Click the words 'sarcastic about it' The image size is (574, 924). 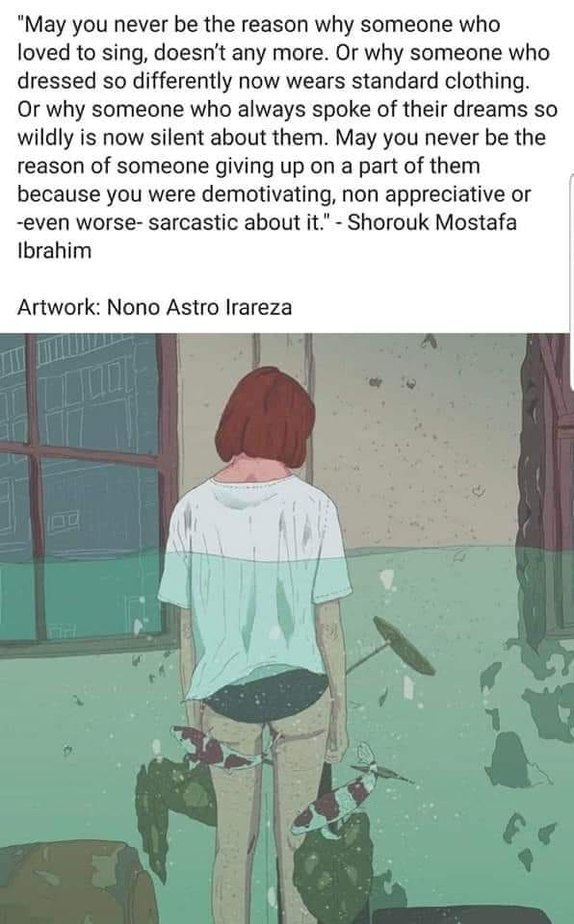(234, 222)
